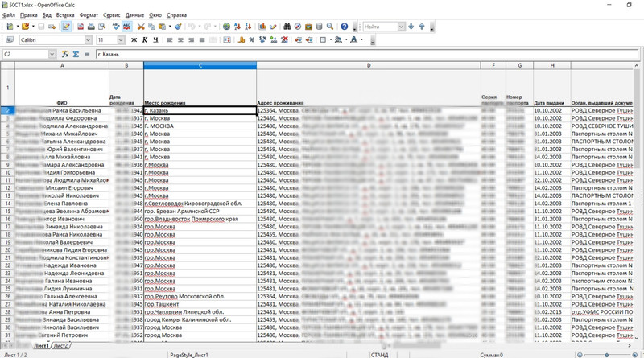Viewport: 644px width, 358px height.
Task: Click the Find Next down arrow button
Action: tap(411, 27)
